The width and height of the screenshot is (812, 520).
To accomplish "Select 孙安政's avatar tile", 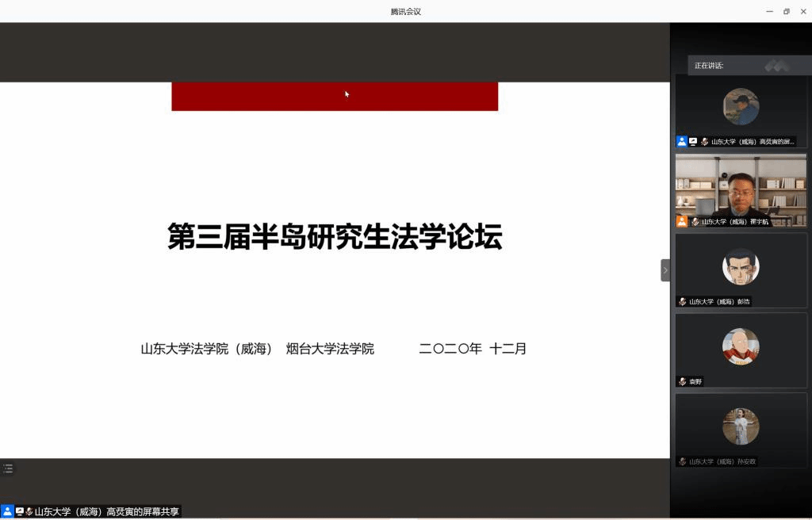I will [741, 426].
